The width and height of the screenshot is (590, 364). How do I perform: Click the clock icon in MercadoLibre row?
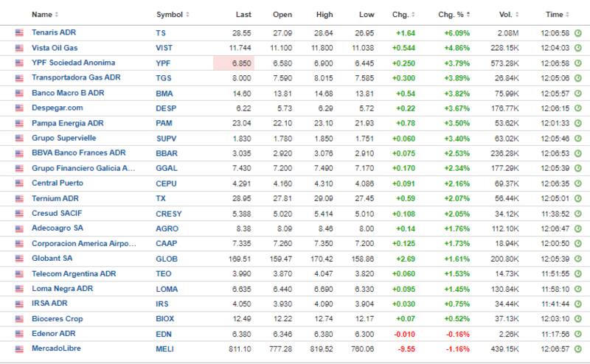[x=578, y=349]
